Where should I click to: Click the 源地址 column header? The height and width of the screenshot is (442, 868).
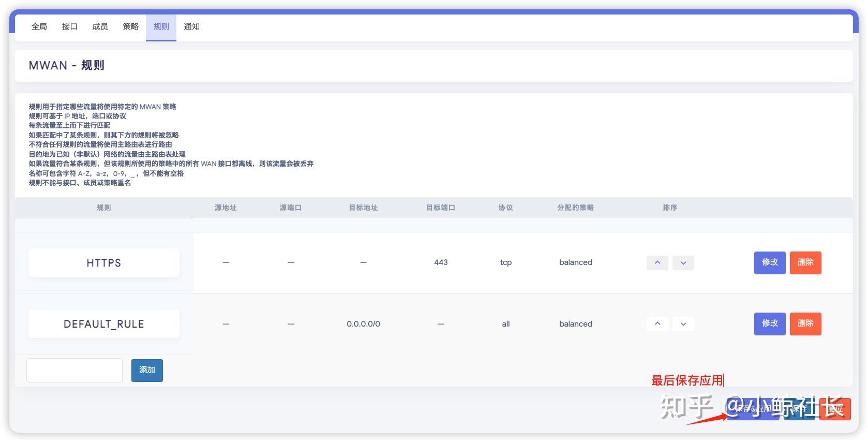(226, 208)
